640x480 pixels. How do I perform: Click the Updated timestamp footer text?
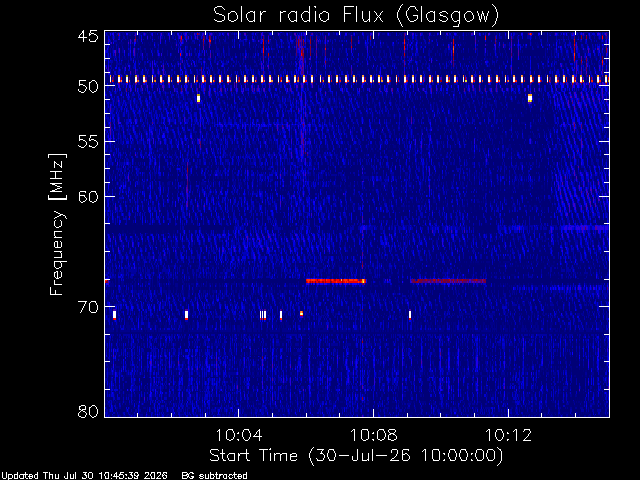coord(84,476)
